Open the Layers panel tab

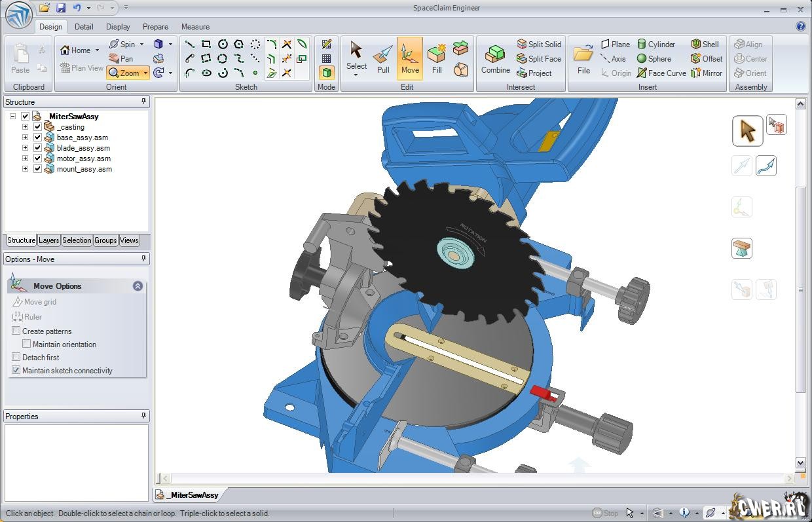click(48, 240)
